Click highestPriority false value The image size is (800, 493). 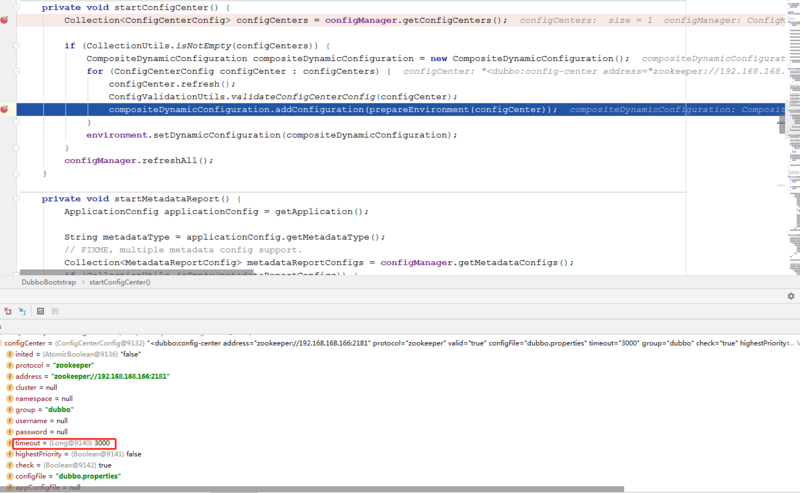[x=134, y=454]
